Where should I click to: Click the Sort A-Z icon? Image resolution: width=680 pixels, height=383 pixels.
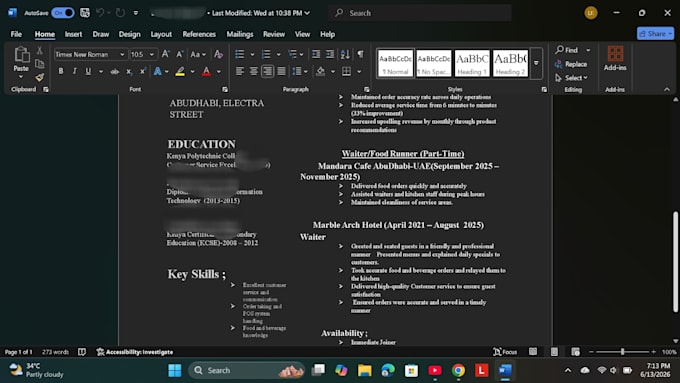pos(345,54)
